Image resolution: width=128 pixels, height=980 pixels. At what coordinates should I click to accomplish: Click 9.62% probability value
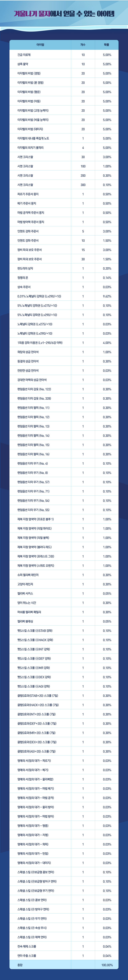point(107,296)
